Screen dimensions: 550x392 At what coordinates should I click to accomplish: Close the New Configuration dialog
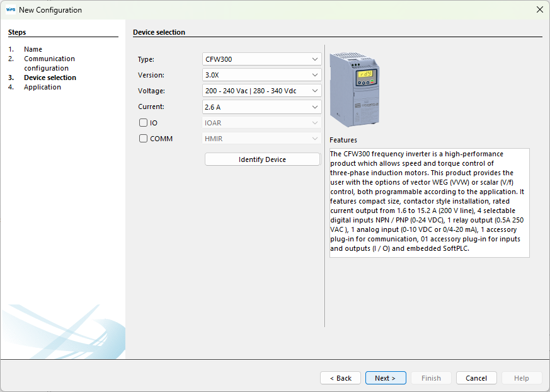tap(540, 9)
